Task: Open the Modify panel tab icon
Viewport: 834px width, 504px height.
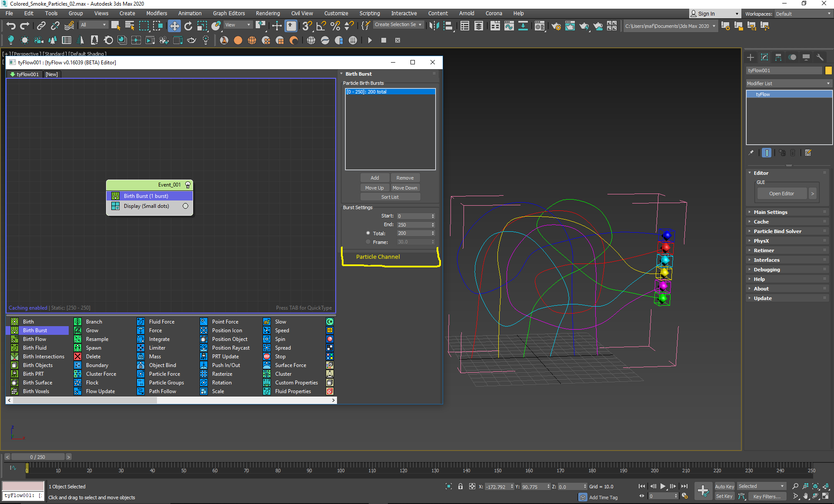Action: point(764,57)
